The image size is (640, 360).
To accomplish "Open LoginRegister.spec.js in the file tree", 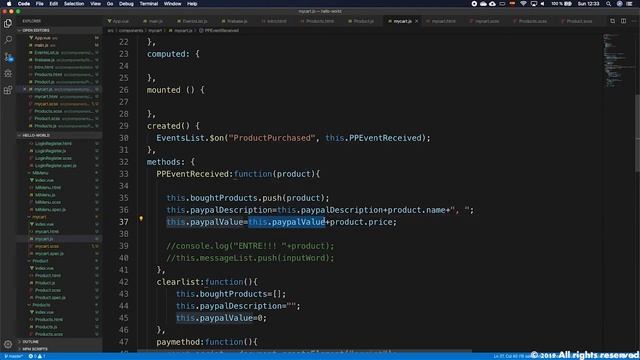I will [x=56, y=166].
